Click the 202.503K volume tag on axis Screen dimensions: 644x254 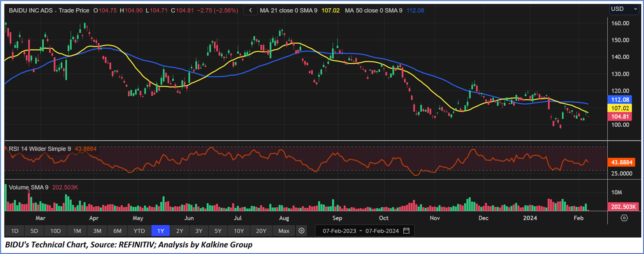click(x=623, y=207)
